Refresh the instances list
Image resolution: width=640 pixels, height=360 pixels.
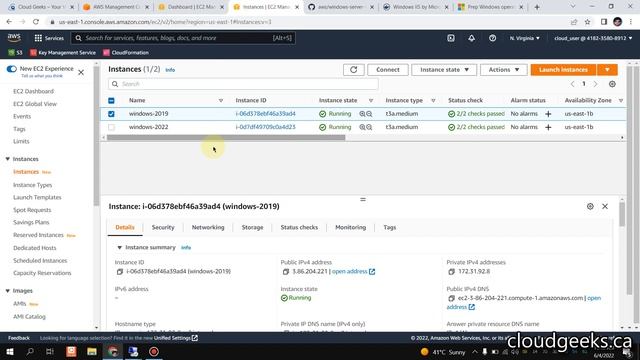pyautogui.click(x=353, y=70)
